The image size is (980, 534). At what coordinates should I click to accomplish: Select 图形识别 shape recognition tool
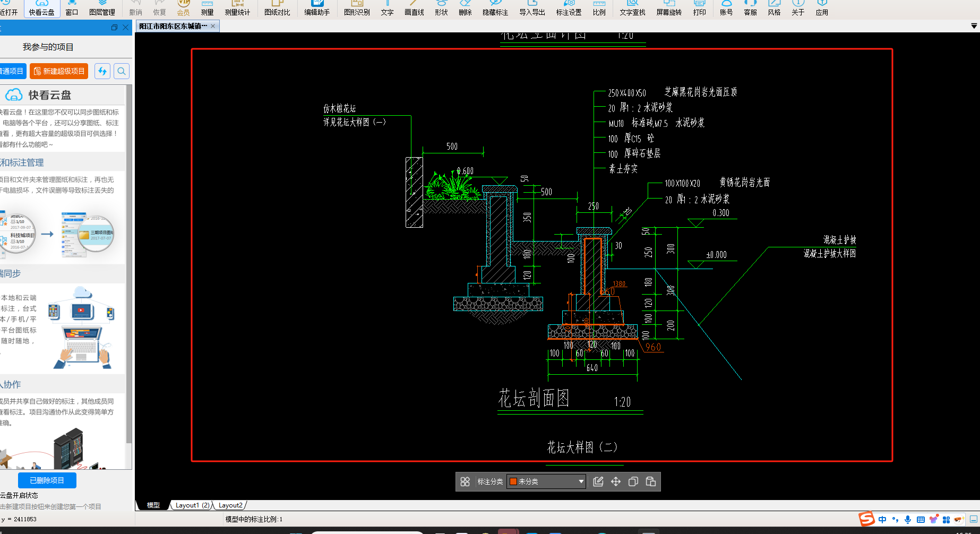pyautogui.click(x=357, y=8)
